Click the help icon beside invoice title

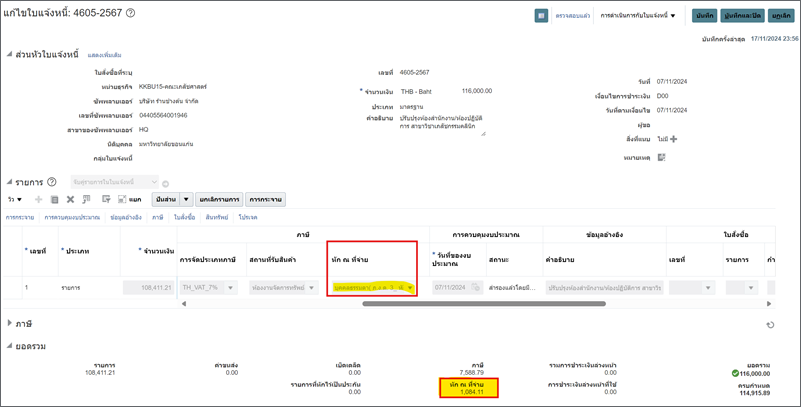point(131,13)
